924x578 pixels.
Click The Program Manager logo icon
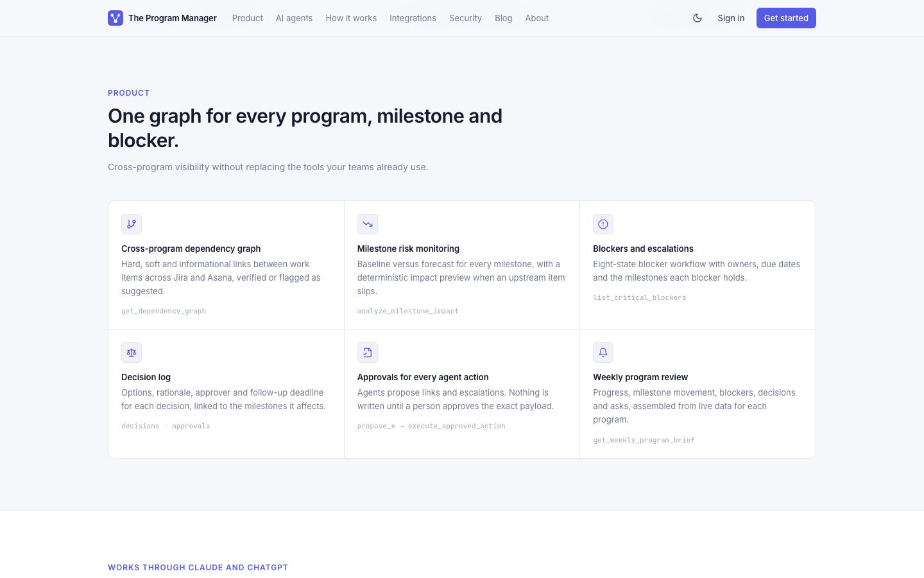(116, 18)
